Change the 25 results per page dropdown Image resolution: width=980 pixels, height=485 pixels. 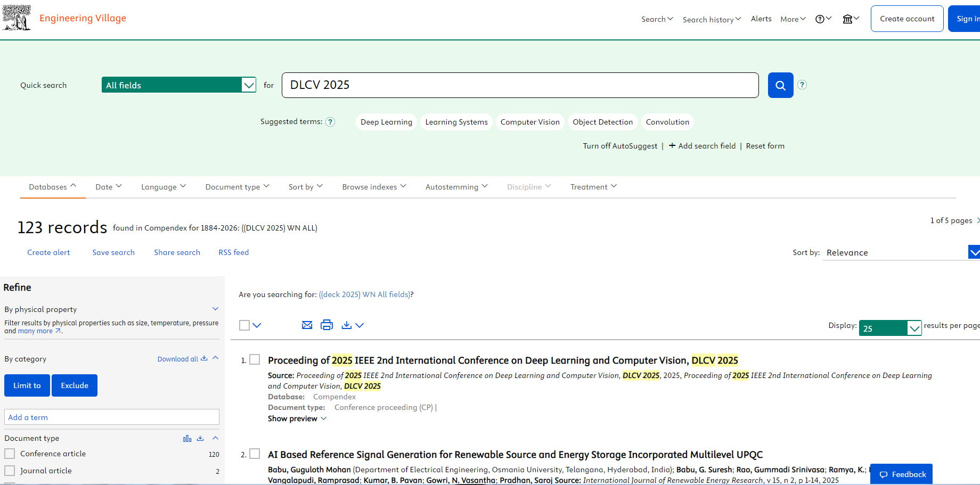pyautogui.click(x=890, y=328)
